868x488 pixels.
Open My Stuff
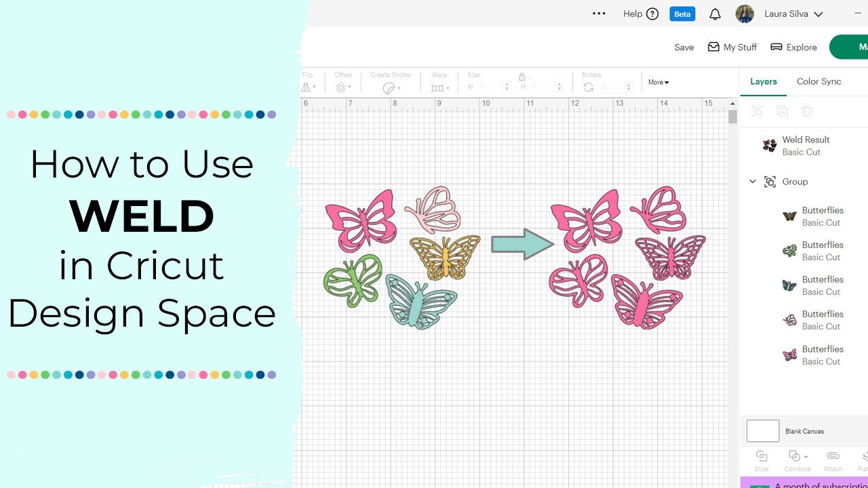coord(732,47)
